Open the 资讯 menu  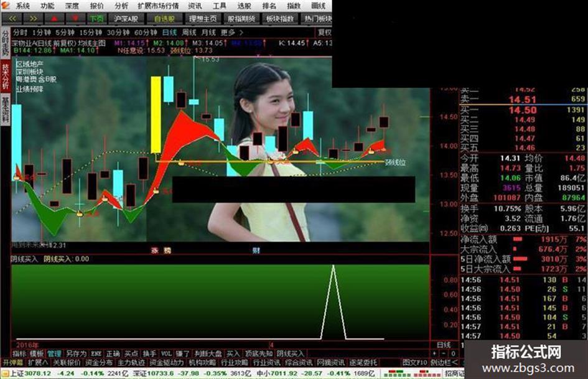(x=195, y=6)
